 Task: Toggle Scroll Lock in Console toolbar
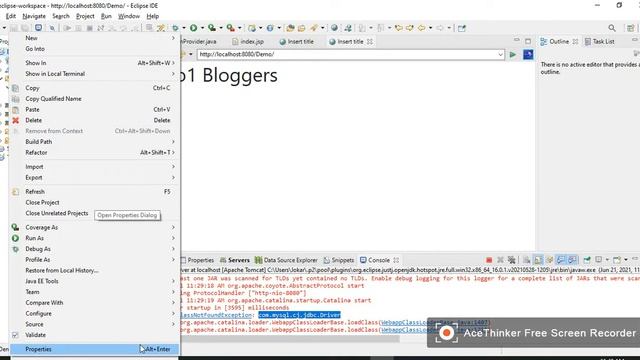coord(538,260)
